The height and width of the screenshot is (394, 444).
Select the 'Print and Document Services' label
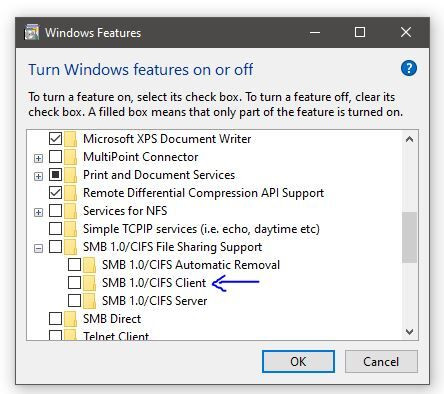[x=159, y=175]
